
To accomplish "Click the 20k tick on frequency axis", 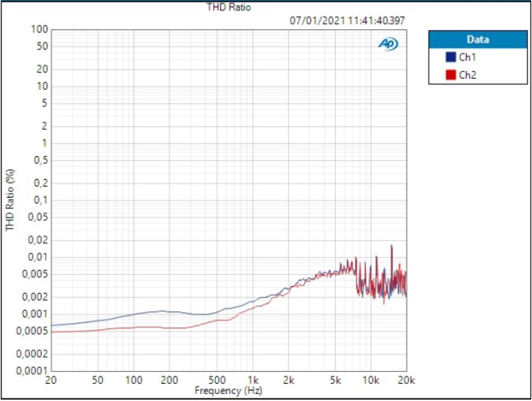I will point(406,380).
